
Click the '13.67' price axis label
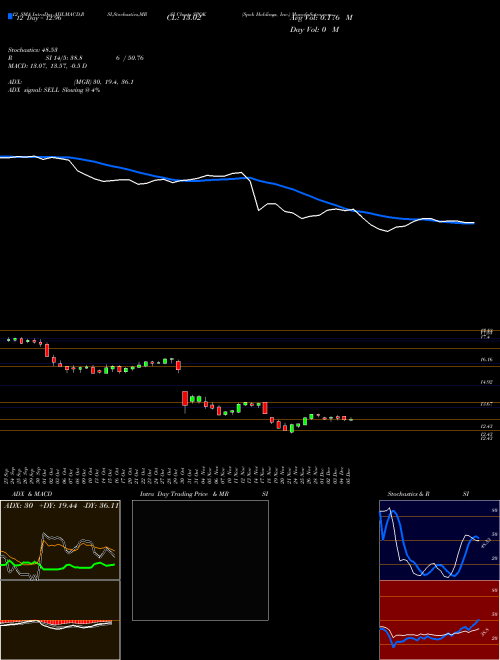(x=487, y=404)
